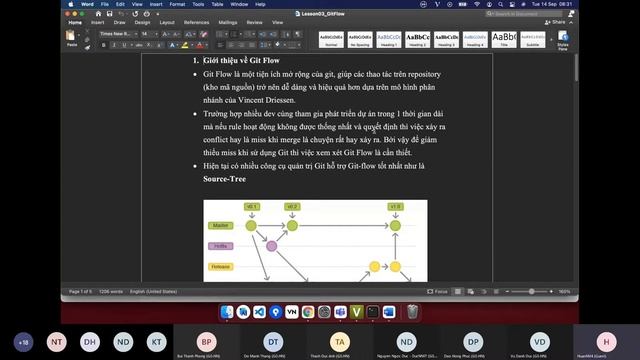Switch to the Layout ribbon tab
This screenshot has width=640, height=360.
point(167,22)
